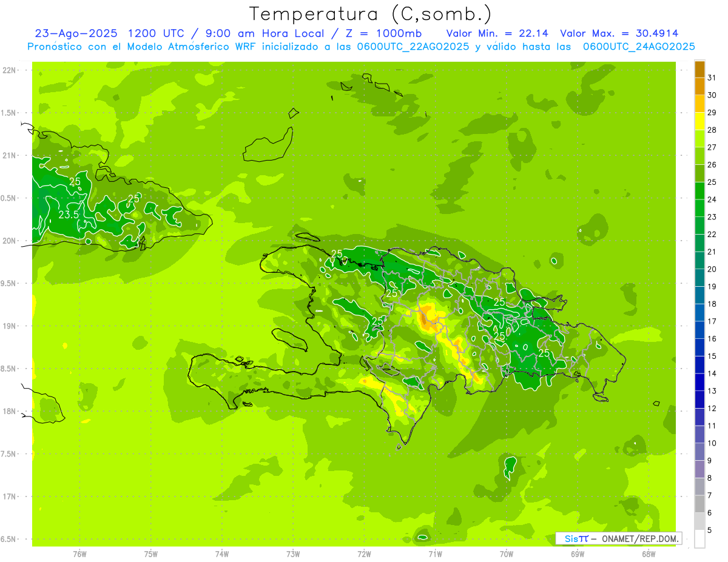Select the 0600UTC_24AGO2025 valid-until time
This screenshot has height=562, width=728.
(639, 47)
